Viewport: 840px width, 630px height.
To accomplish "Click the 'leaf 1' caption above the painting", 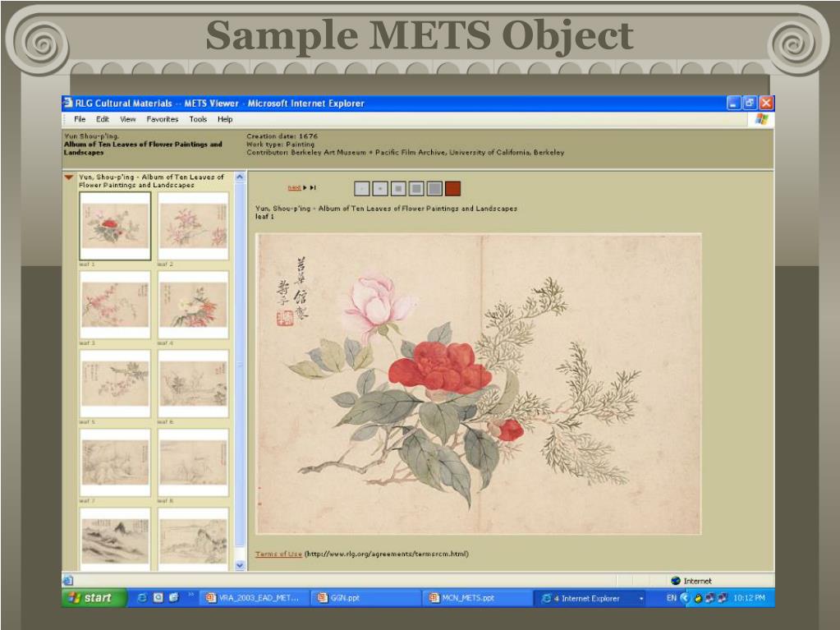I will pos(264,216).
